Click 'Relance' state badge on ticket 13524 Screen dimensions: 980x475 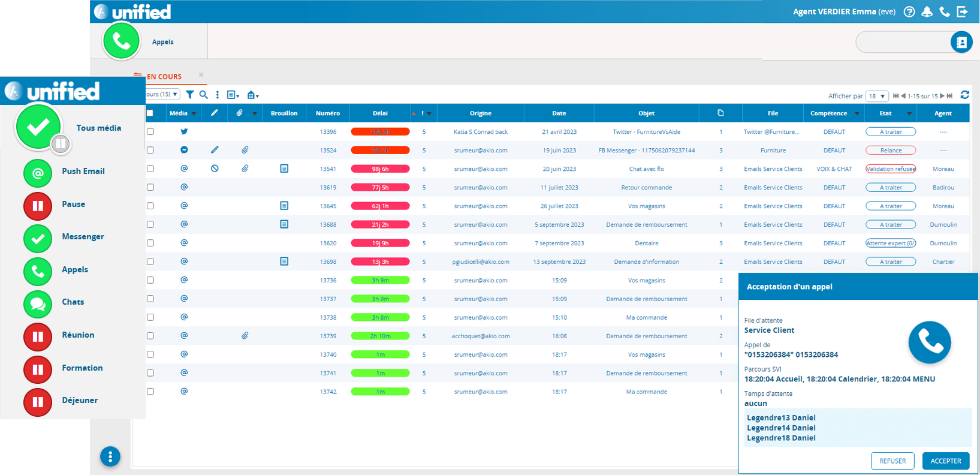click(891, 150)
